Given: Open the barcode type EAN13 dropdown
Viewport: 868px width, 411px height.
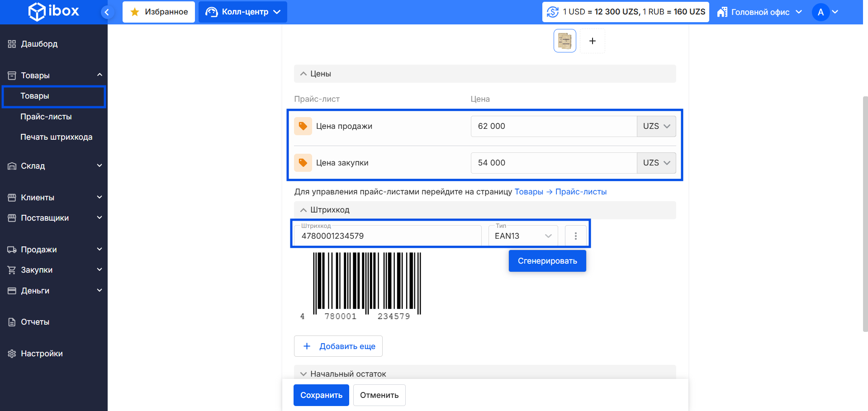Looking at the screenshot, I should point(523,236).
